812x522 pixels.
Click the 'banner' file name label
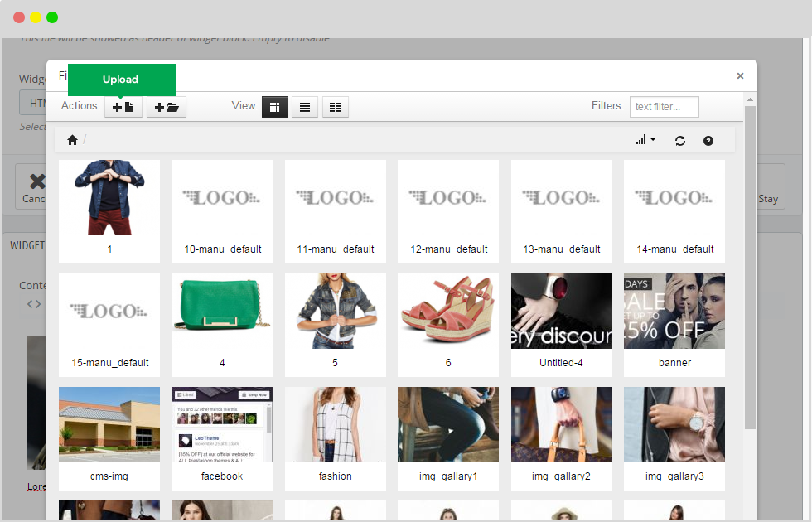pos(674,363)
